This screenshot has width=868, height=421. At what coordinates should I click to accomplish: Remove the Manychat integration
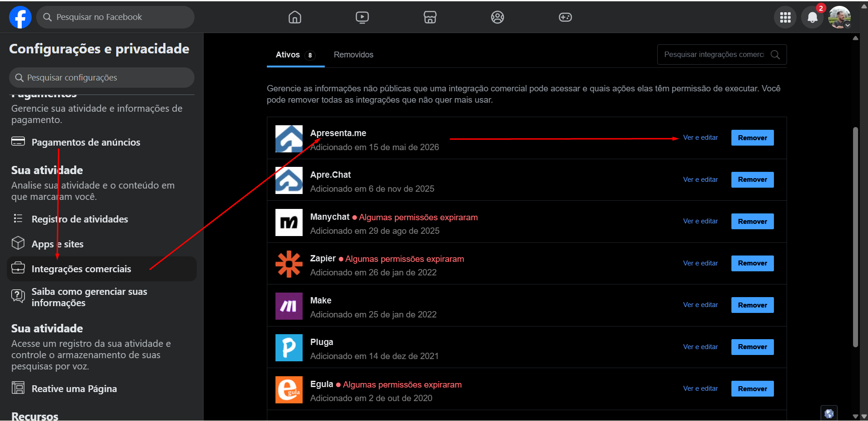click(x=752, y=222)
